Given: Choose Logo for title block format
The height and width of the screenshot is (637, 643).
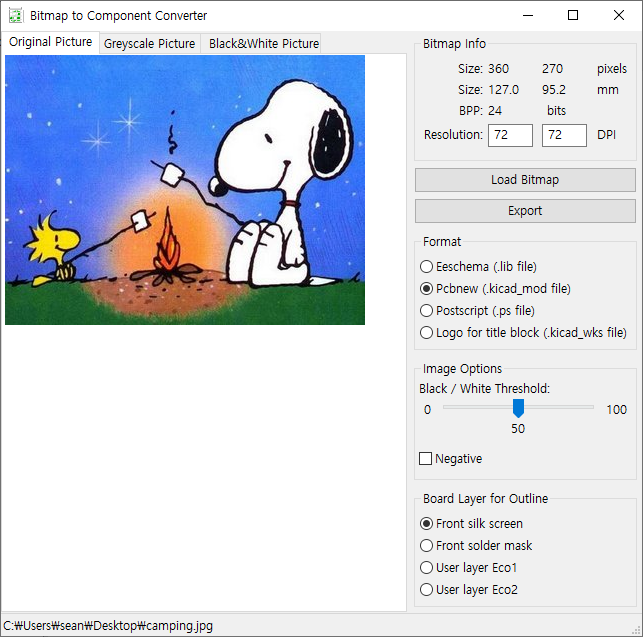Looking at the screenshot, I should pyautogui.click(x=523, y=333).
